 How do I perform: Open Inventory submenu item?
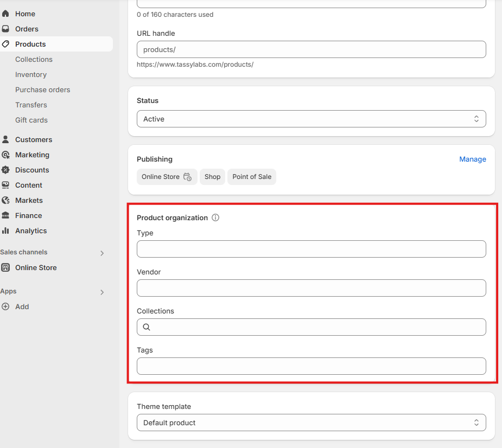tap(31, 74)
